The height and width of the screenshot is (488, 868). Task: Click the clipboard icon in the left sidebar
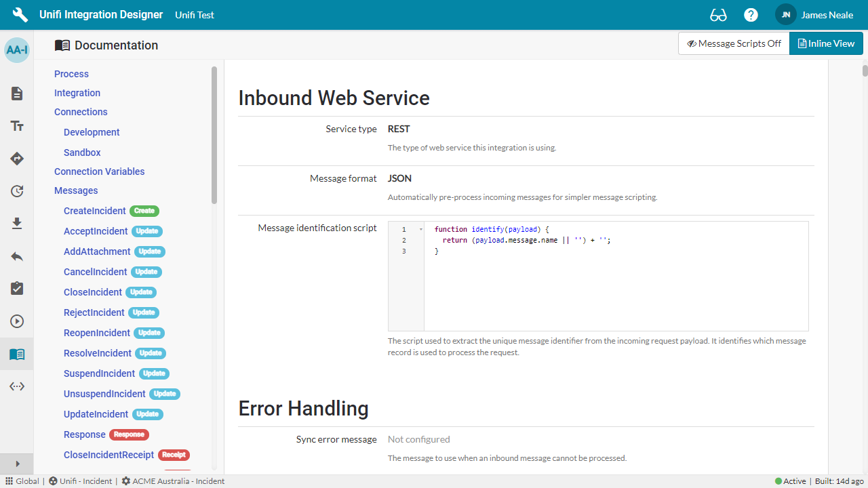[16, 288]
